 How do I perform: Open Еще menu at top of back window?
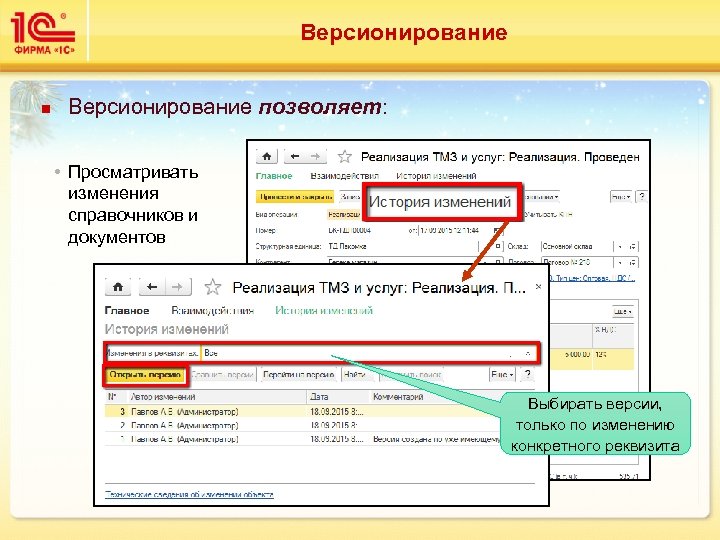(x=620, y=197)
